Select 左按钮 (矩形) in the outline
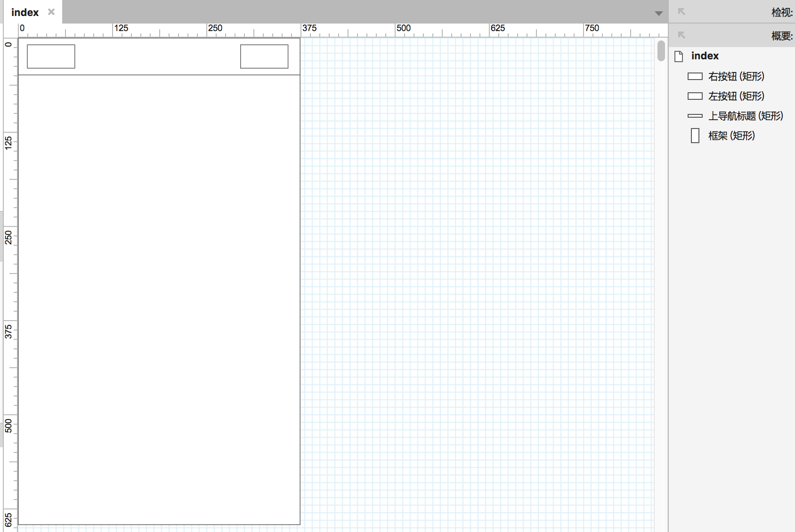This screenshot has height=532, width=795. tap(736, 96)
